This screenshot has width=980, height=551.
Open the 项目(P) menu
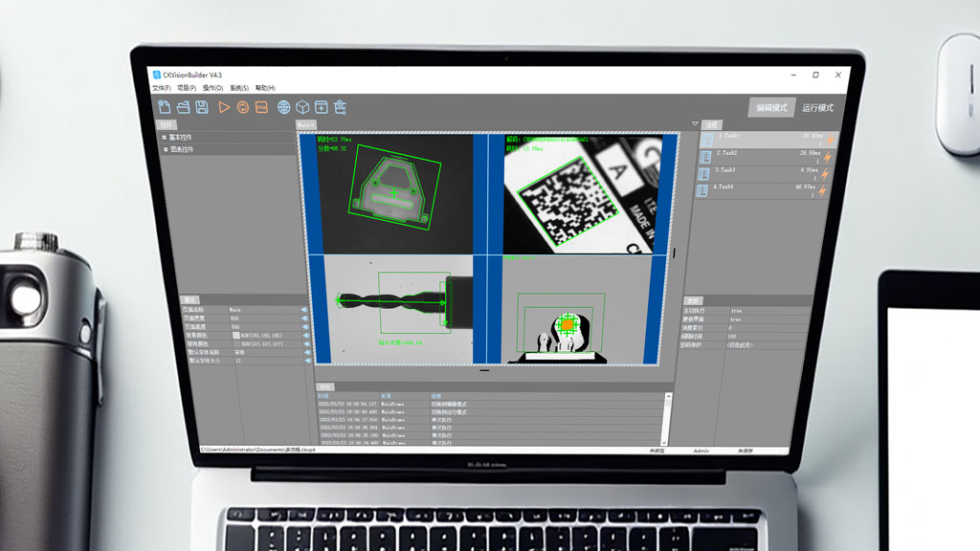pyautogui.click(x=187, y=88)
